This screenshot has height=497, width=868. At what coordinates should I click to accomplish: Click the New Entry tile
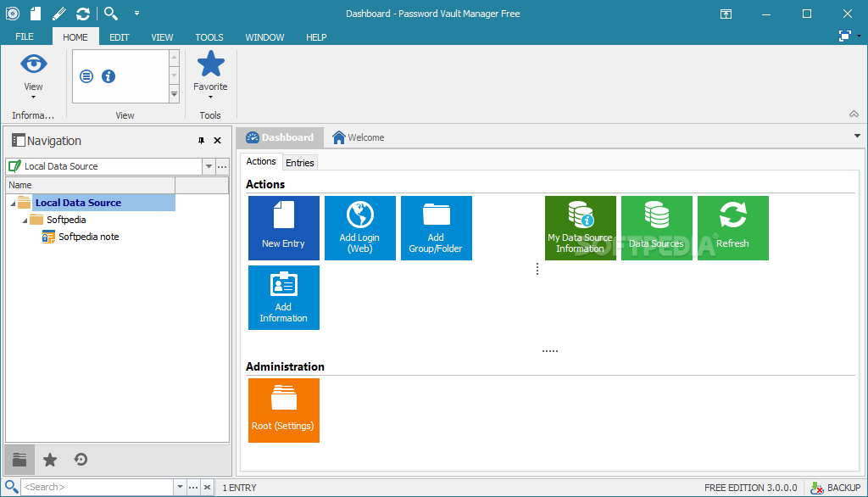coord(284,228)
